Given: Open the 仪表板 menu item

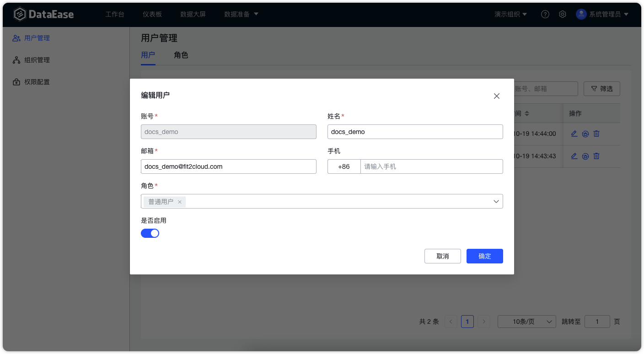Looking at the screenshot, I should 152,14.
